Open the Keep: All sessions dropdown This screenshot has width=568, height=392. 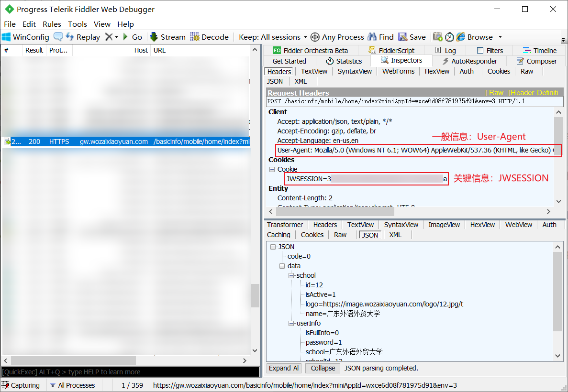273,37
